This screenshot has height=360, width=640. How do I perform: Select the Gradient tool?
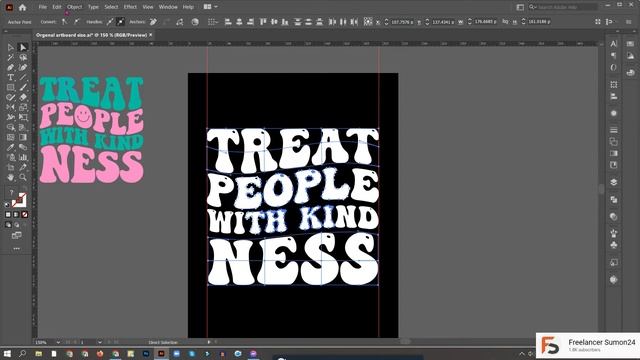coord(23,138)
